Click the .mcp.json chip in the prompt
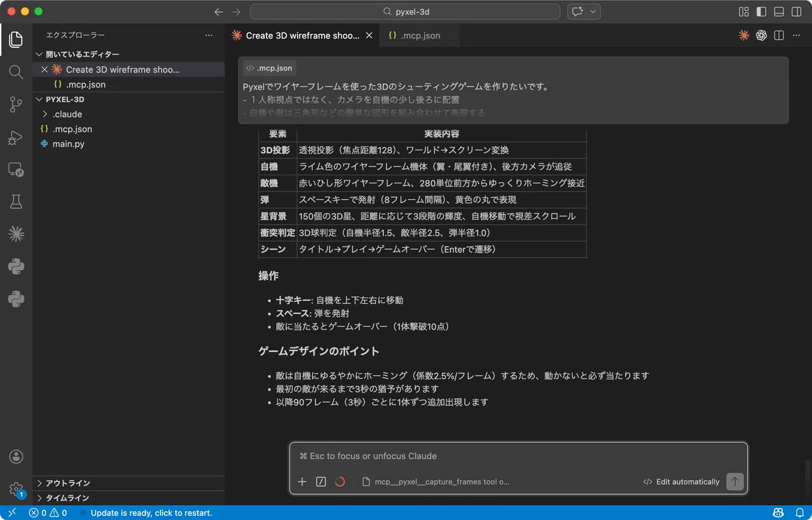The height and width of the screenshot is (520, 812). 269,68
